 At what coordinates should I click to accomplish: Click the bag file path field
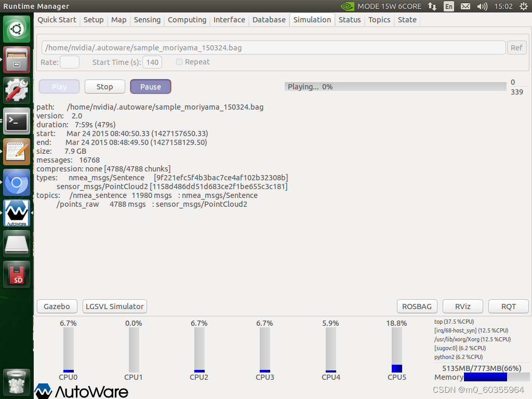[274, 47]
